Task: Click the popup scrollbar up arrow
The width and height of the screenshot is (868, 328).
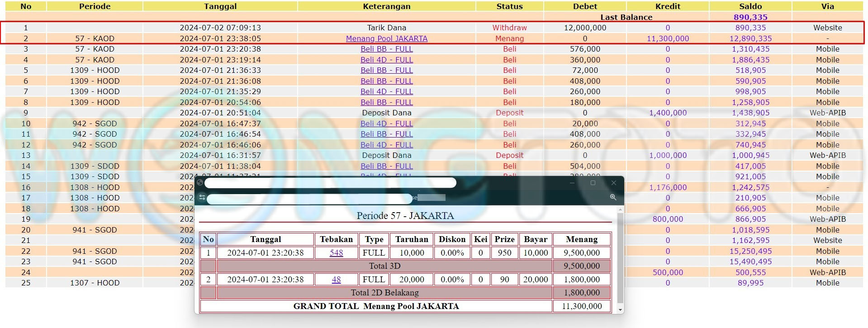Action: [620, 209]
